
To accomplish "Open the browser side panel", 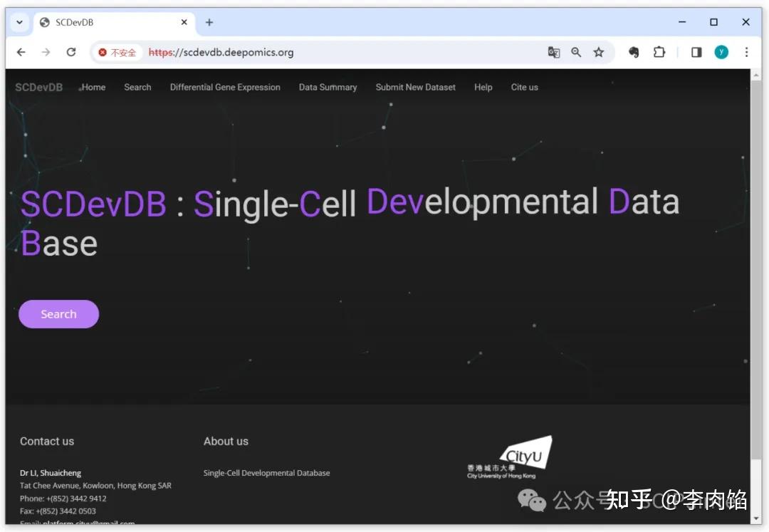I will point(696,52).
